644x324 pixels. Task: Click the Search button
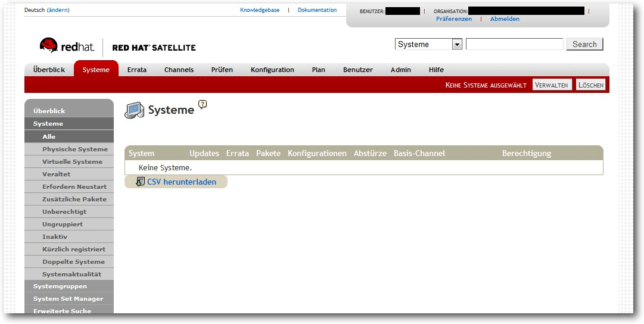click(x=584, y=44)
